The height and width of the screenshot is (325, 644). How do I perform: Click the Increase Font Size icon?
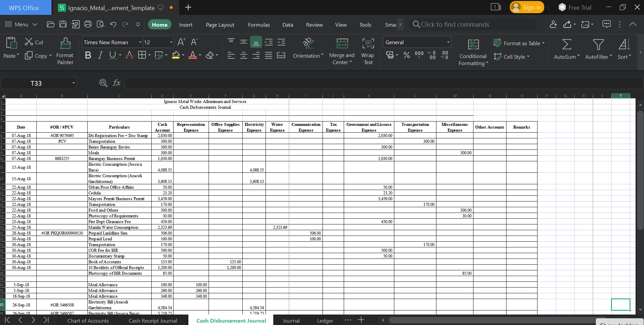(x=181, y=42)
